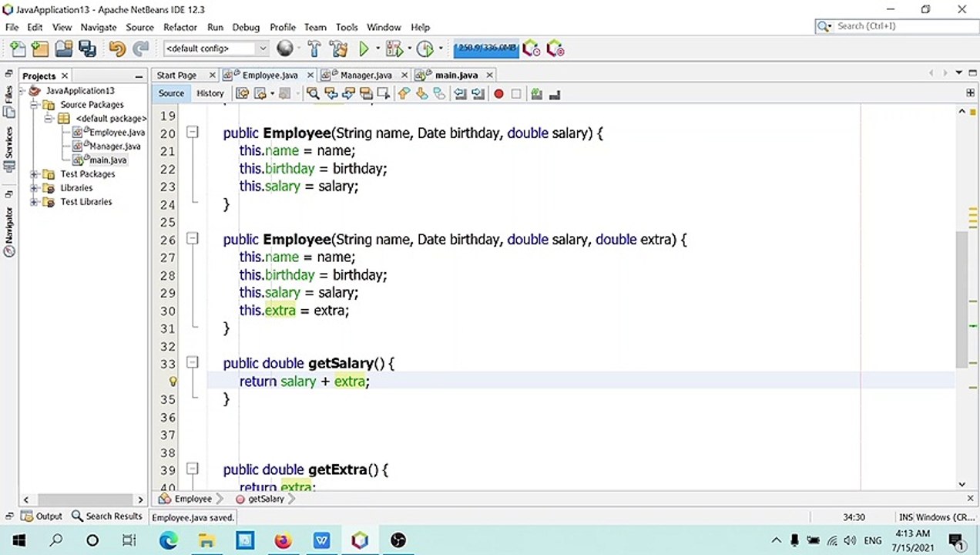This screenshot has height=555, width=980.
Task: Click the Next Bookmark icon
Action: (x=421, y=94)
